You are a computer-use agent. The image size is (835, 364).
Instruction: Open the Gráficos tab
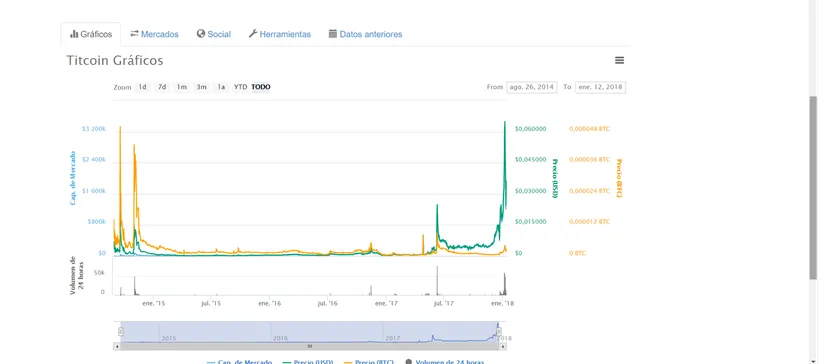pyautogui.click(x=91, y=34)
